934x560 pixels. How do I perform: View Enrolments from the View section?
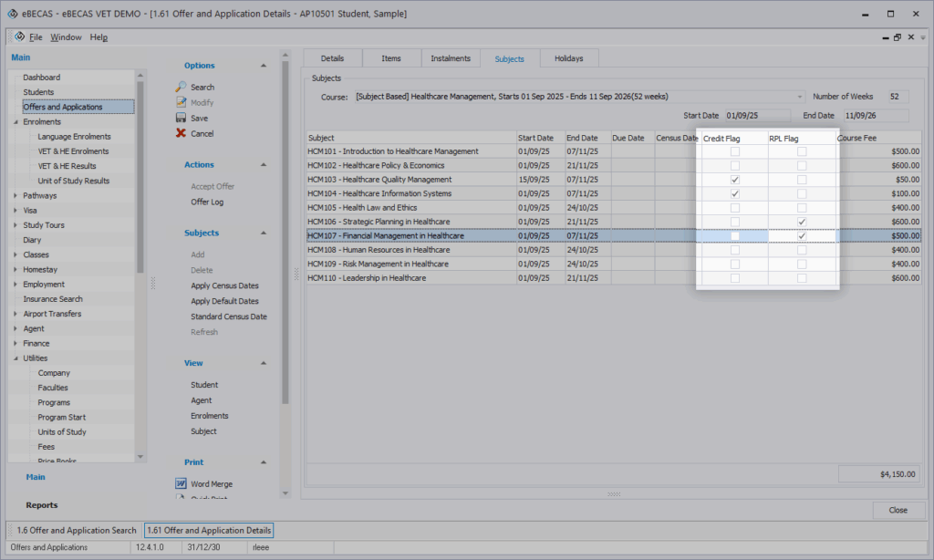click(x=210, y=416)
